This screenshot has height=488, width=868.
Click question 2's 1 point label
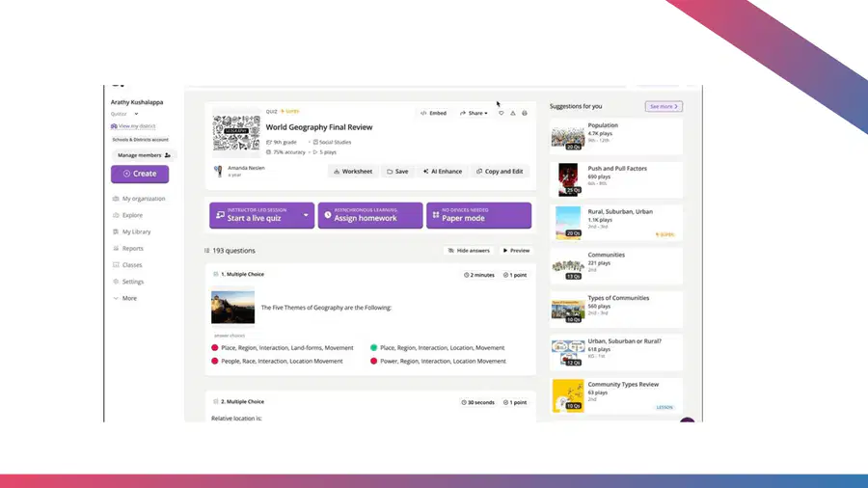[515, 403]
